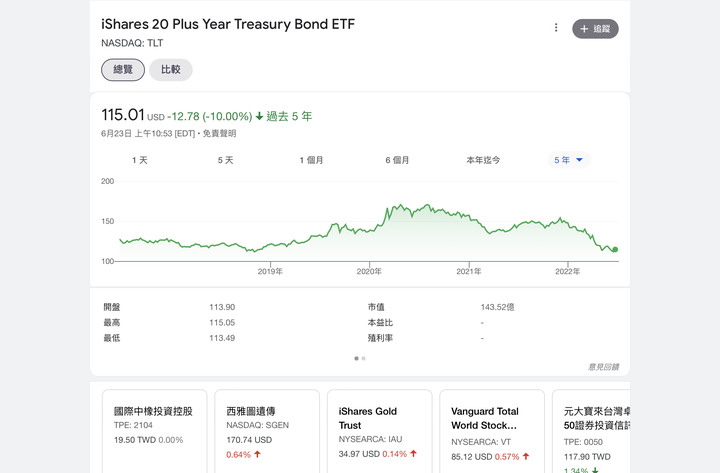Click the 2019年 axis label
This screenshot has width=720, height=473.
(270, 271)
